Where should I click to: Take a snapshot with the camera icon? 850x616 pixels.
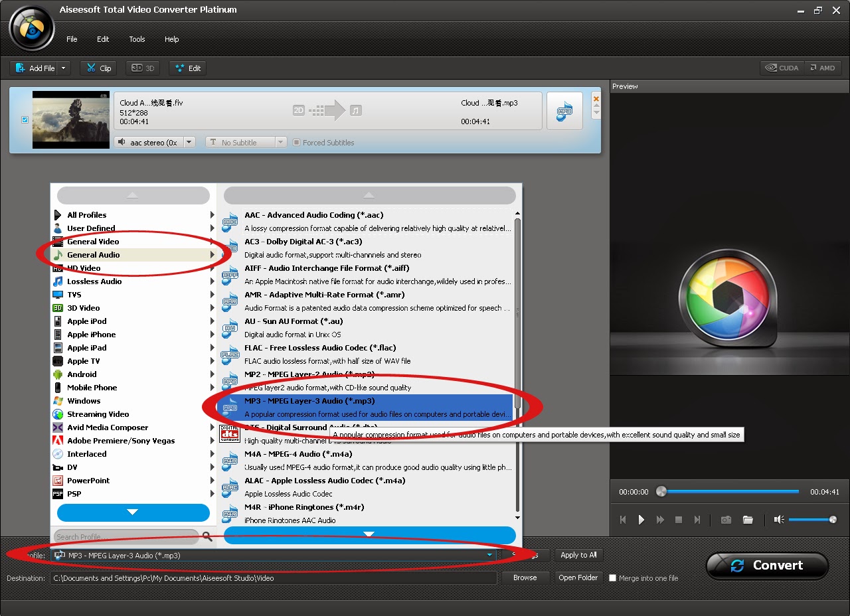[x=726, y=520]
